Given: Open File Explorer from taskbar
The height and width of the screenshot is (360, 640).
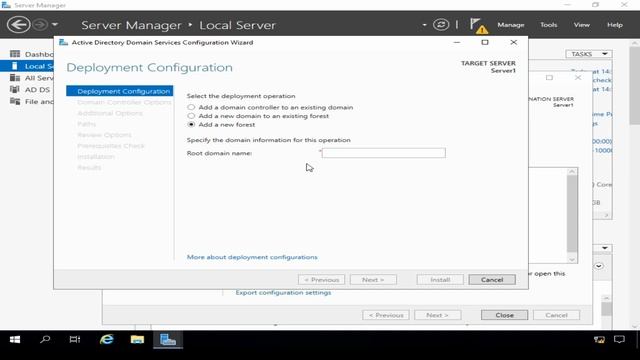Looking at the screenshot, I should (x=137, y=340).
